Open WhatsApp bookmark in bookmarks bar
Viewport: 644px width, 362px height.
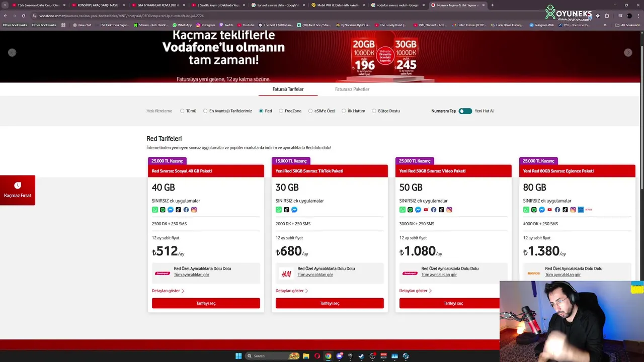[182, 25]
